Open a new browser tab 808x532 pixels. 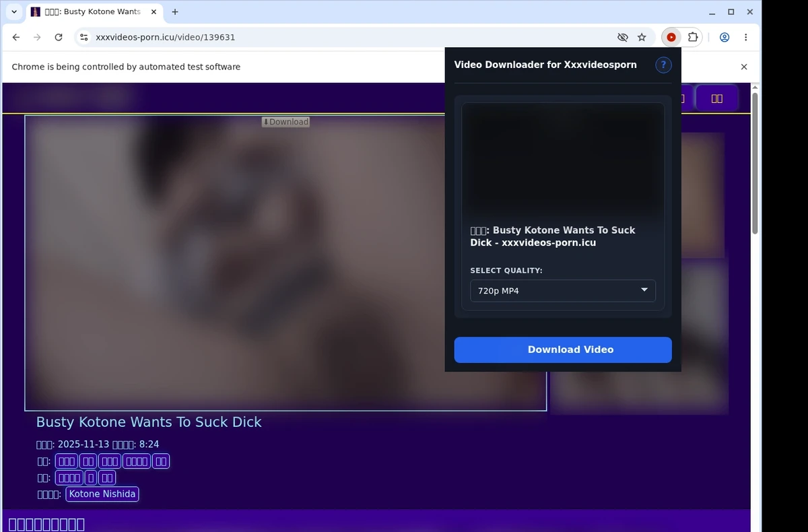175,11
